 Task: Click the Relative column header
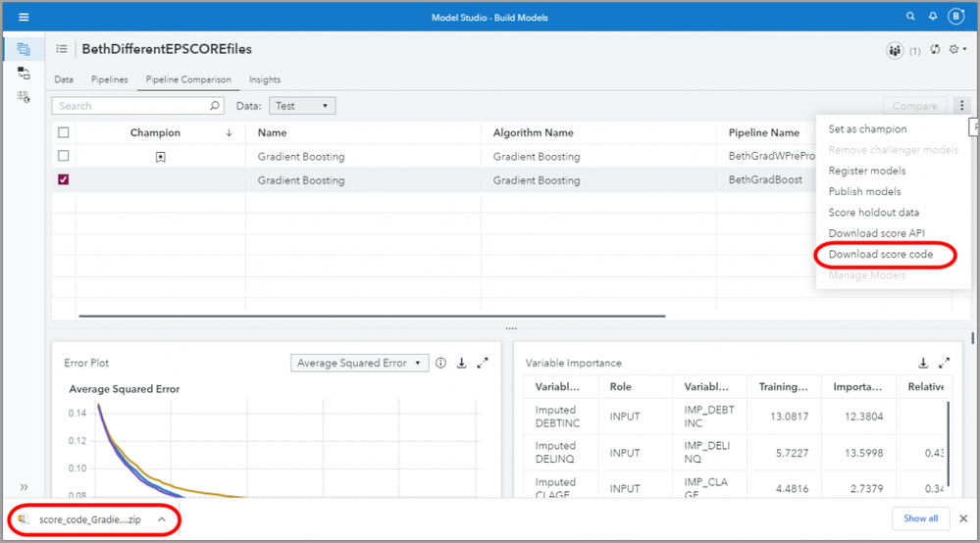click(926, 386)
